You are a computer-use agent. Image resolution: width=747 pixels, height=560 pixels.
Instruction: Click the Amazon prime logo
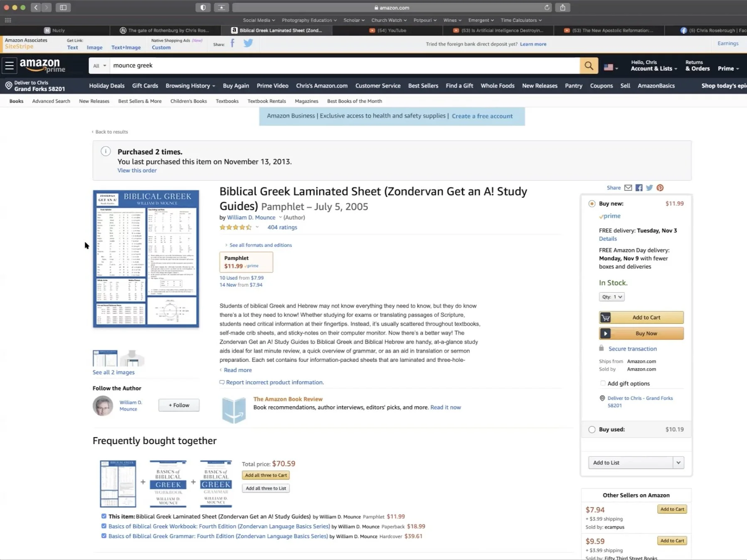[x=43, y=65]
